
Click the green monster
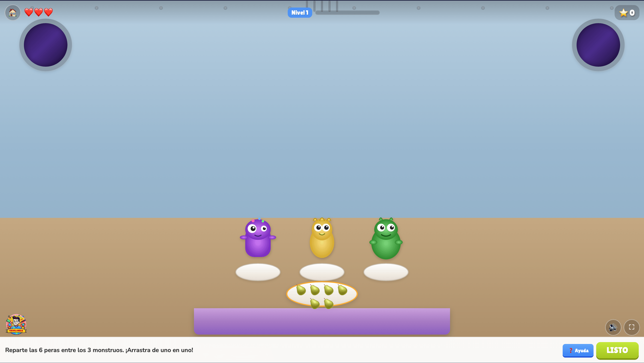(x=386, y=238)
